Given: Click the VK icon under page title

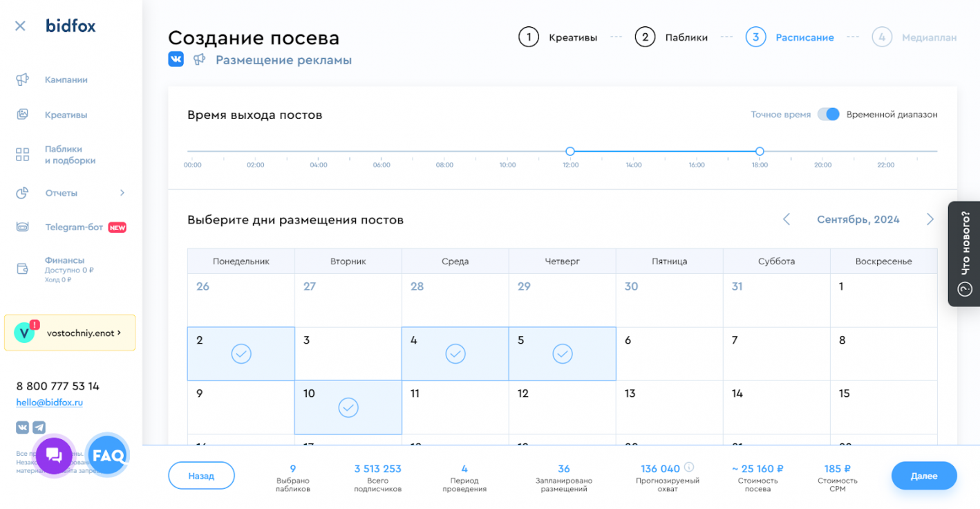Looking at the screenshot, I should [x=176, y=59].
